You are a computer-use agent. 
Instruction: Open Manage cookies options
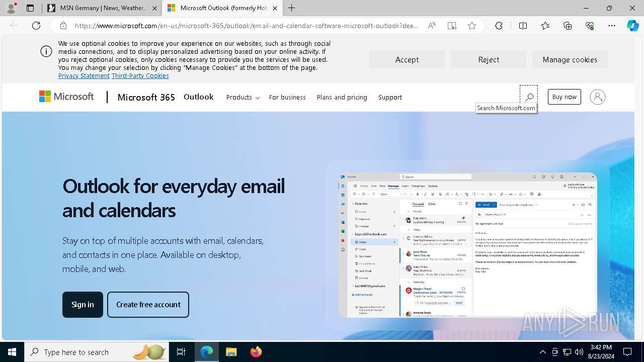(x=570, y=59)
